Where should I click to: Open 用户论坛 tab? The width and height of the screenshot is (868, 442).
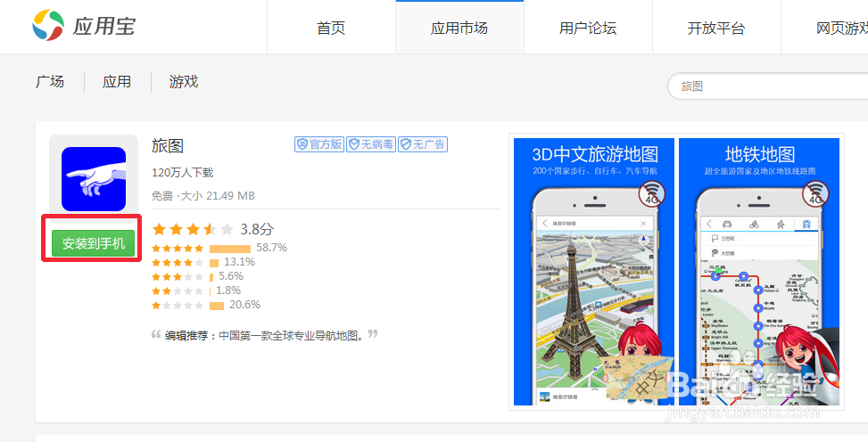coord(588,28)
